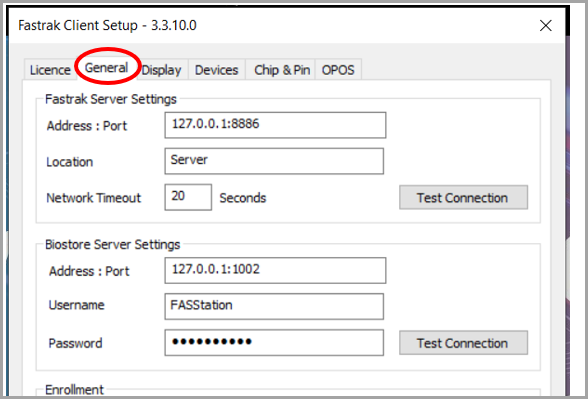Click the Location input field
Image resolution: width=588 pixels, height=399 pixels.
click(274, 161)
